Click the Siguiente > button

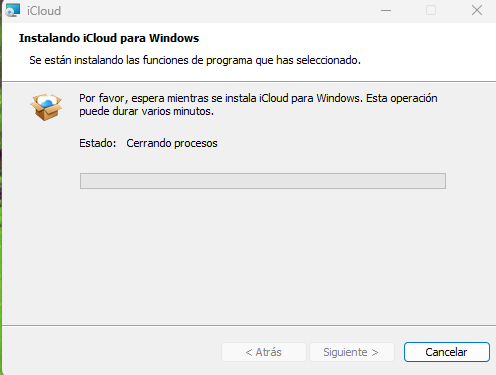[352, 352]
